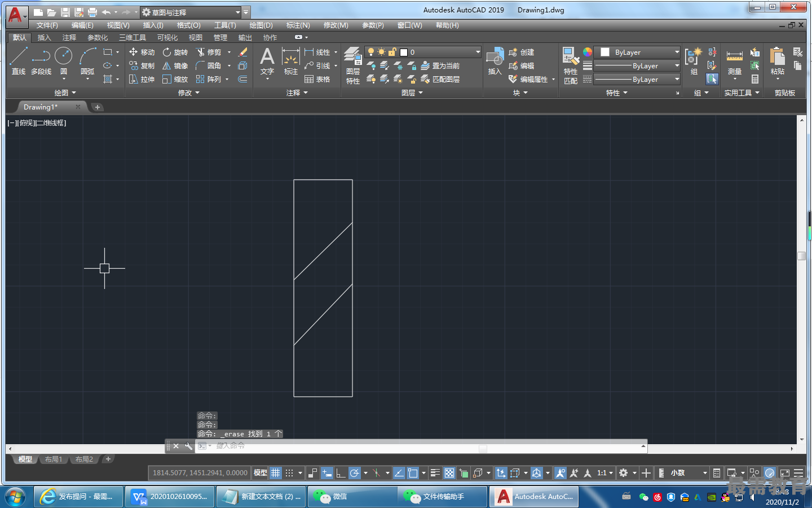Choose the 旋转 rotate tool
The image size is (812, 508).
[175, 52]
